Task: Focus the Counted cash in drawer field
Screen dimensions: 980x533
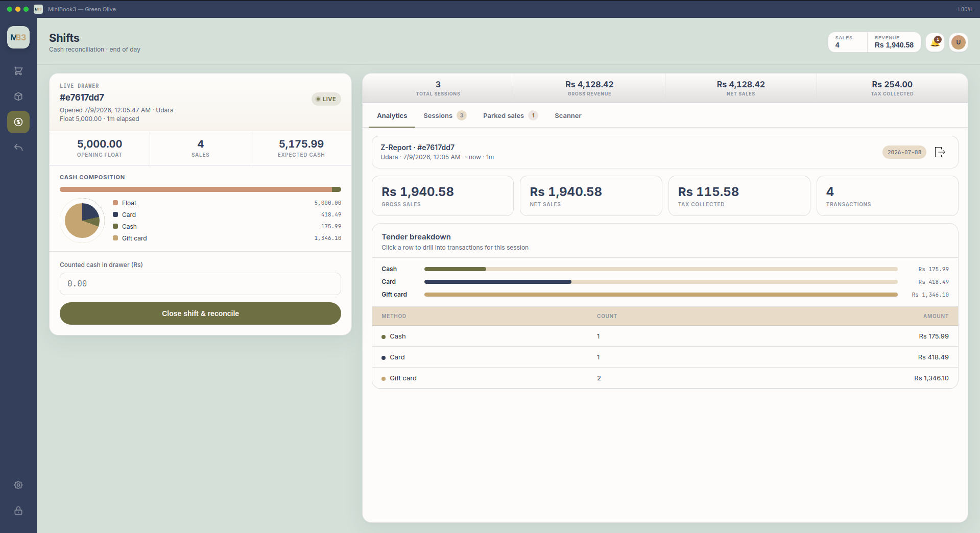Action: [x=200, y=284]
